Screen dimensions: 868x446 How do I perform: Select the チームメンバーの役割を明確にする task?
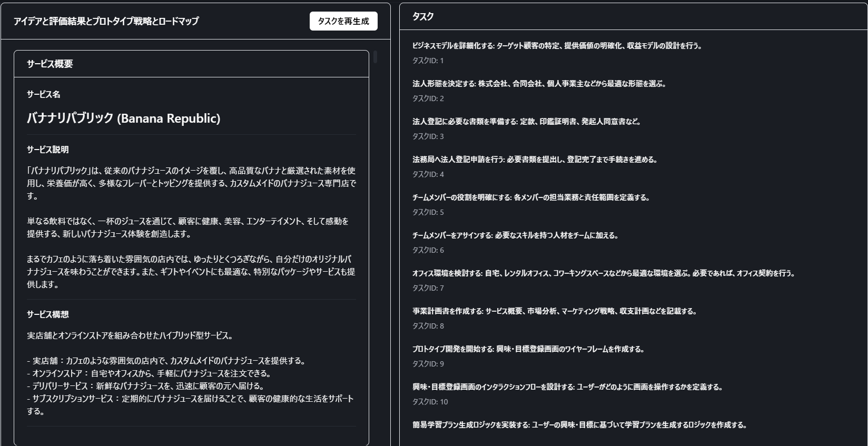(x=531, y=197)
